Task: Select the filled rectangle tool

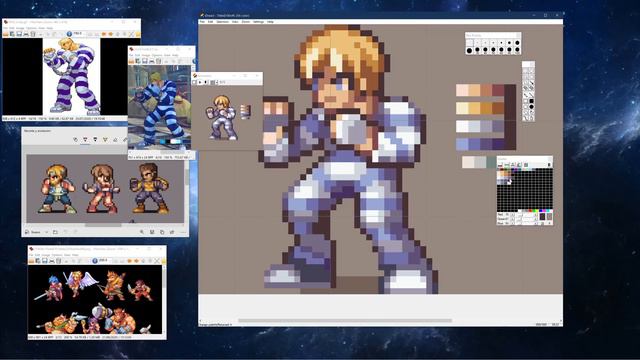Action: pyautogui.click(x=531, y=101)
